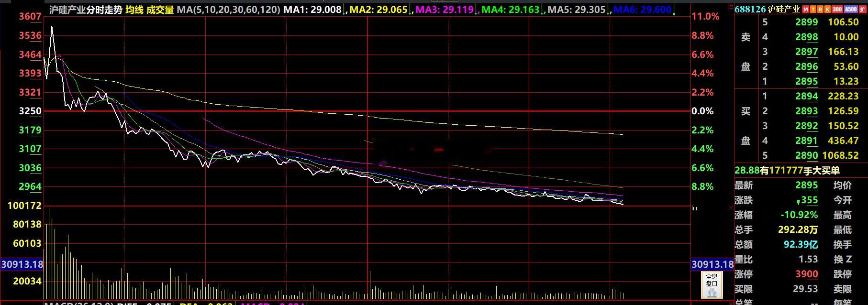Viewport: 868px width, 305px height.
Task: Click the purple A500 index badge
Action: pos(851,9)
